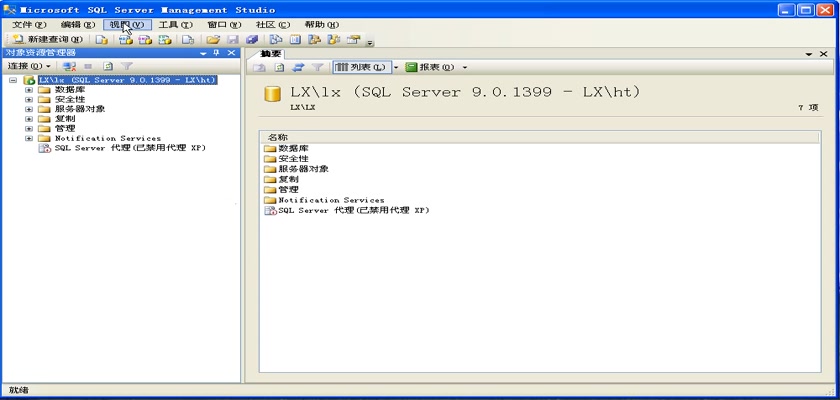Click the Object Explorer filter funnel
Screen dimensions: 840x400
tap(126, 66)
